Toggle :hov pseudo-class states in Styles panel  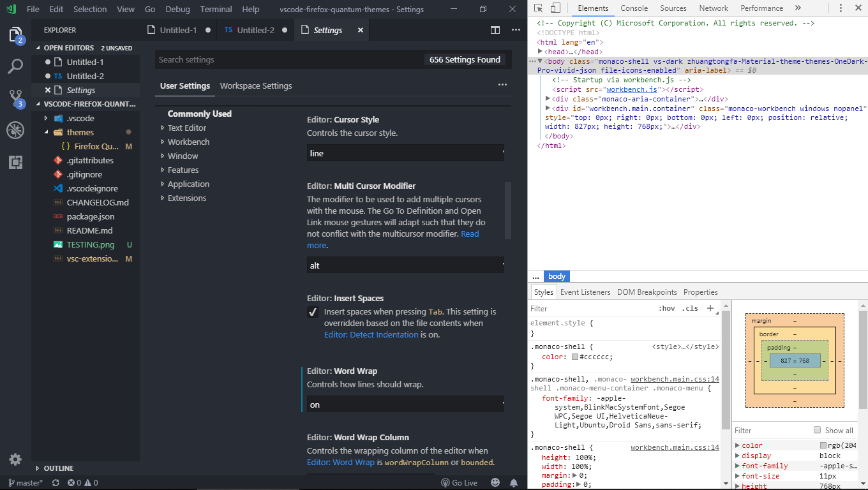click(667, 308)
